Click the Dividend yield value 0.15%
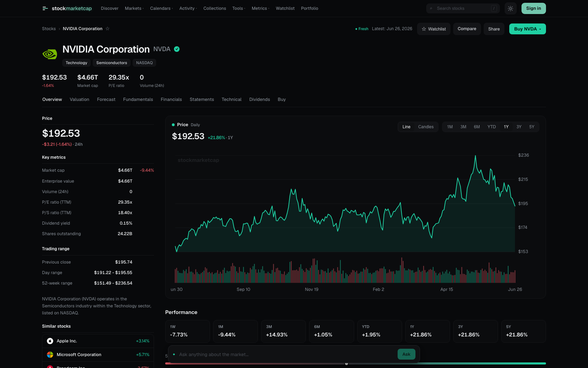 [126, 223]
